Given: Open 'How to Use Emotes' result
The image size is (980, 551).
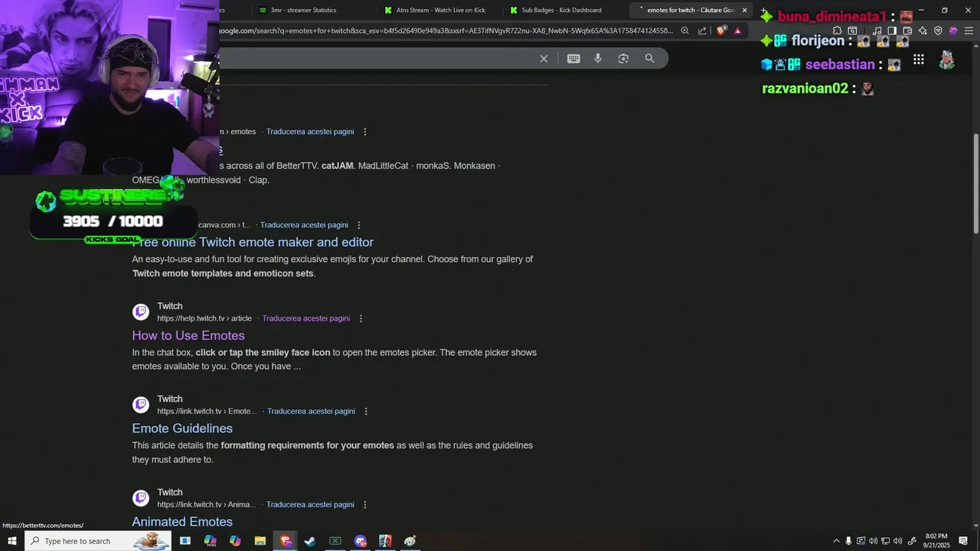Looking at the screenshot, I should click(x=188, y=335).
